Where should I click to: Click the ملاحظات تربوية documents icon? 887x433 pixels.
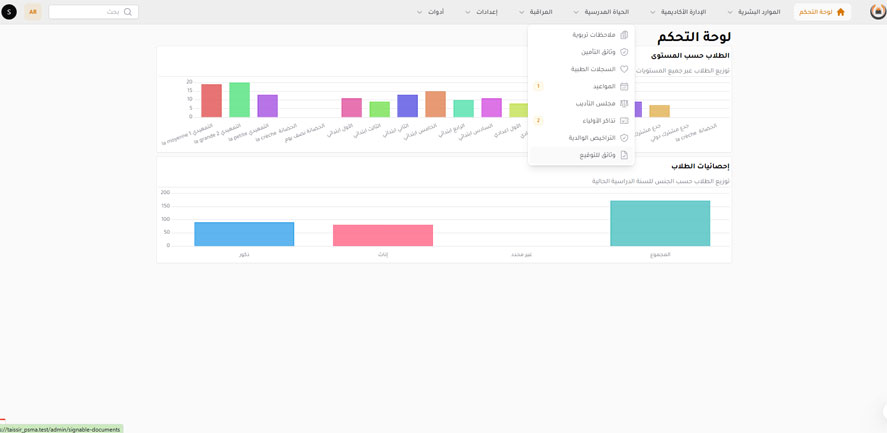[x=624, y=35]
